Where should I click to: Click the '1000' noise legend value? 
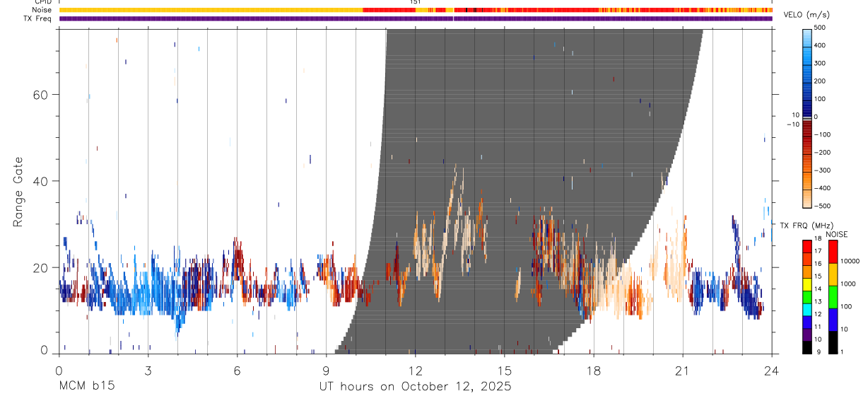click(848, 284)
